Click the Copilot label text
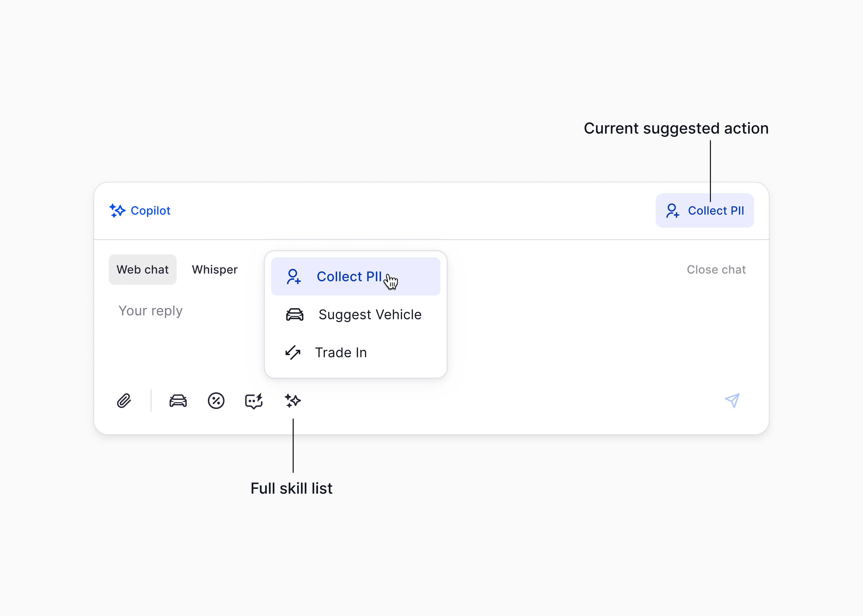Image resolution: width=863 pixels, height=616 pixels. point(151,211)
